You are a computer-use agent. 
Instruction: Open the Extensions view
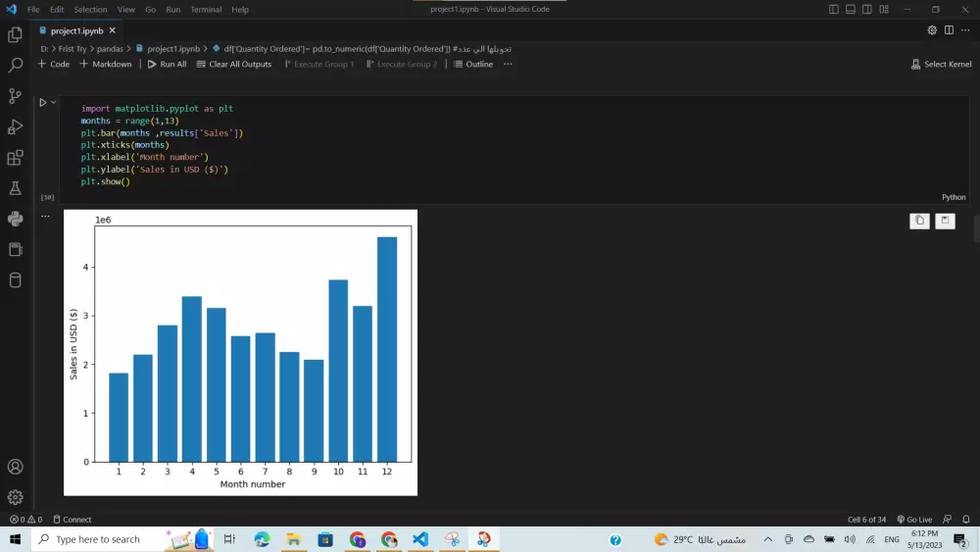pos(15,158)
